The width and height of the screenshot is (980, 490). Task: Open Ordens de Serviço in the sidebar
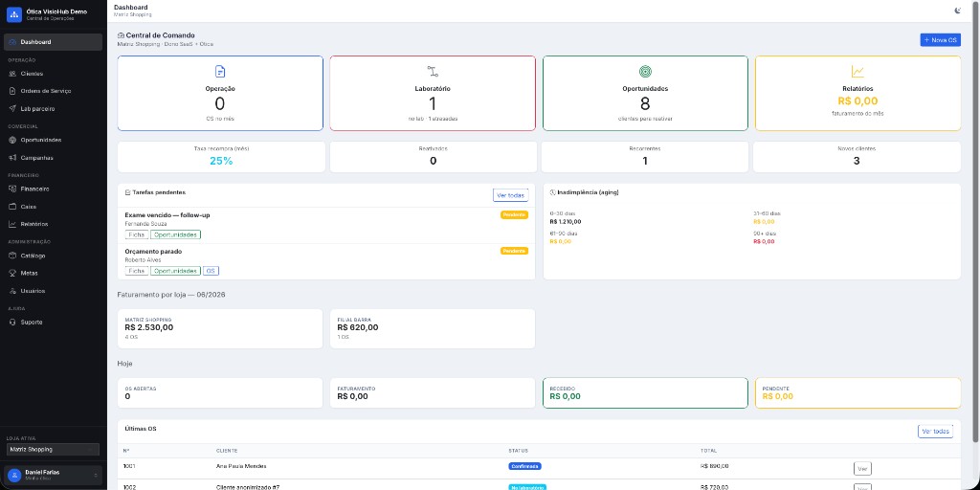(54, 91)
